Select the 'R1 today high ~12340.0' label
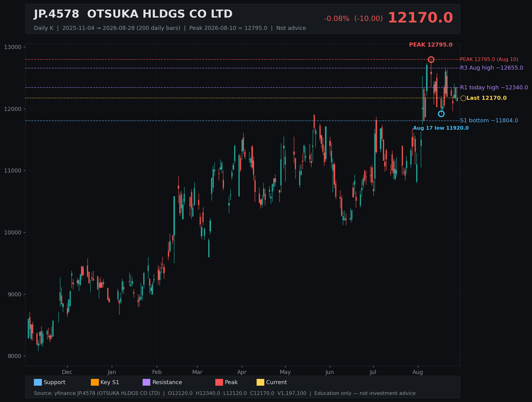The image size is (532, 402). tap(494, 87)
